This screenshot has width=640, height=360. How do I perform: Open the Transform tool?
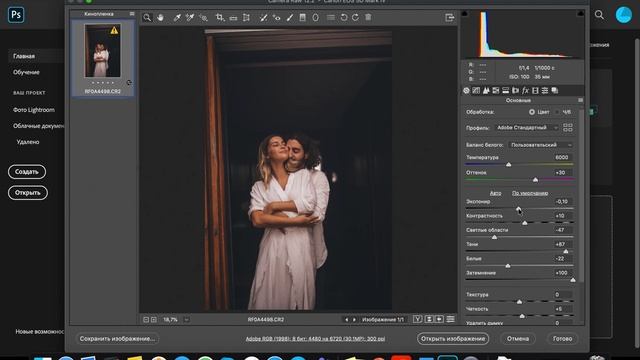pyautogui.click(x=246, y=18)
